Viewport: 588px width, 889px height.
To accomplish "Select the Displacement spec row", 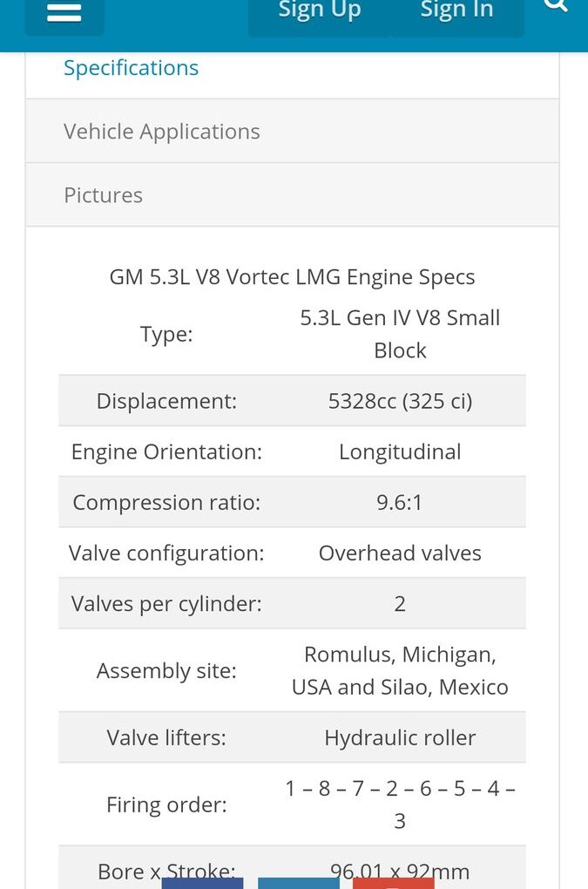I will 292,401.
